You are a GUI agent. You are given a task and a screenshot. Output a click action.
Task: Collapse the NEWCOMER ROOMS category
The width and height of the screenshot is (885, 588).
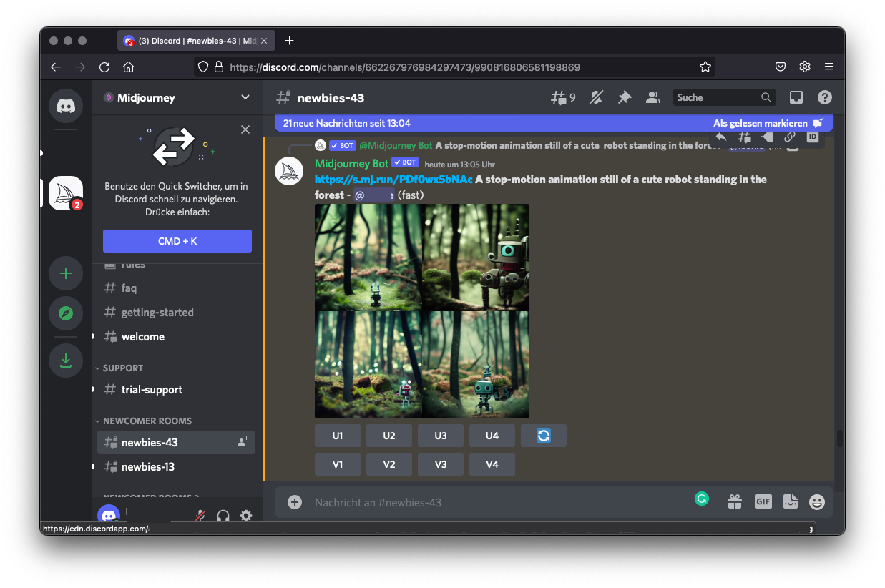pos(147,421)
